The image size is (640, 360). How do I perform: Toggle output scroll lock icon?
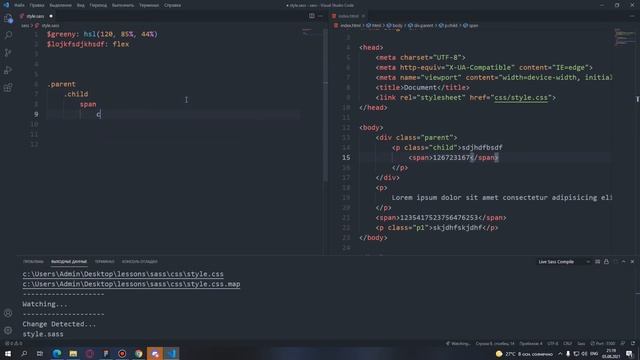607,262
